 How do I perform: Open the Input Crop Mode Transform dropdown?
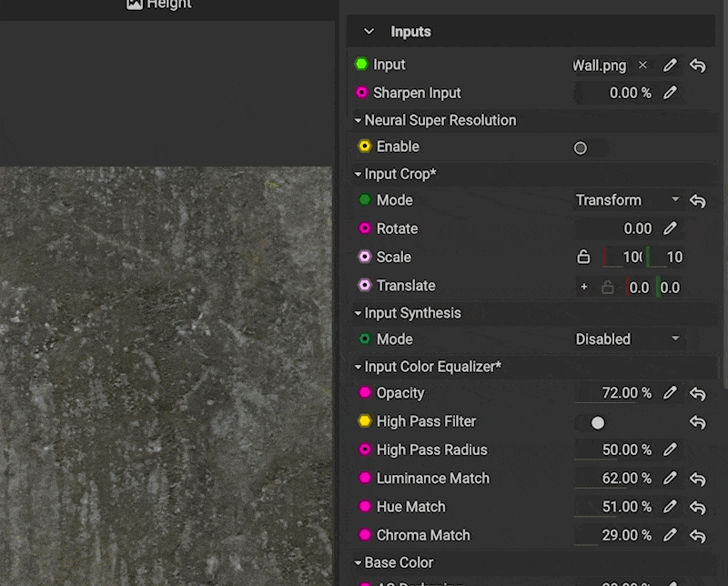(628, 200)
